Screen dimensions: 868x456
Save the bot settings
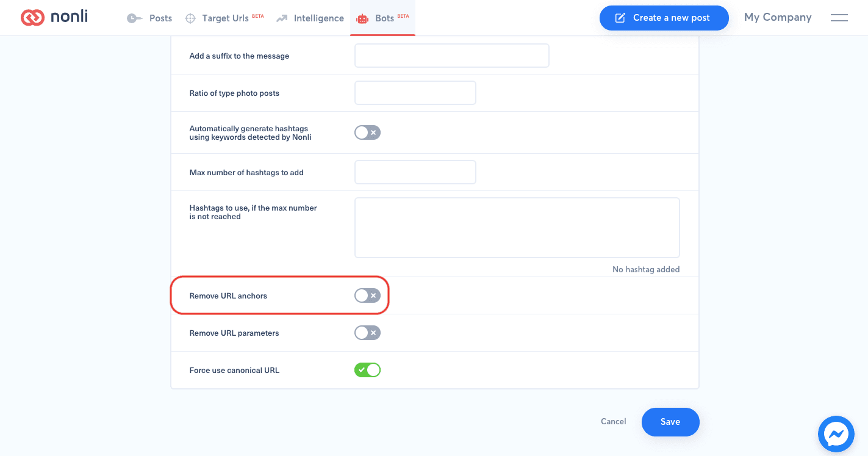click(670, 422)
